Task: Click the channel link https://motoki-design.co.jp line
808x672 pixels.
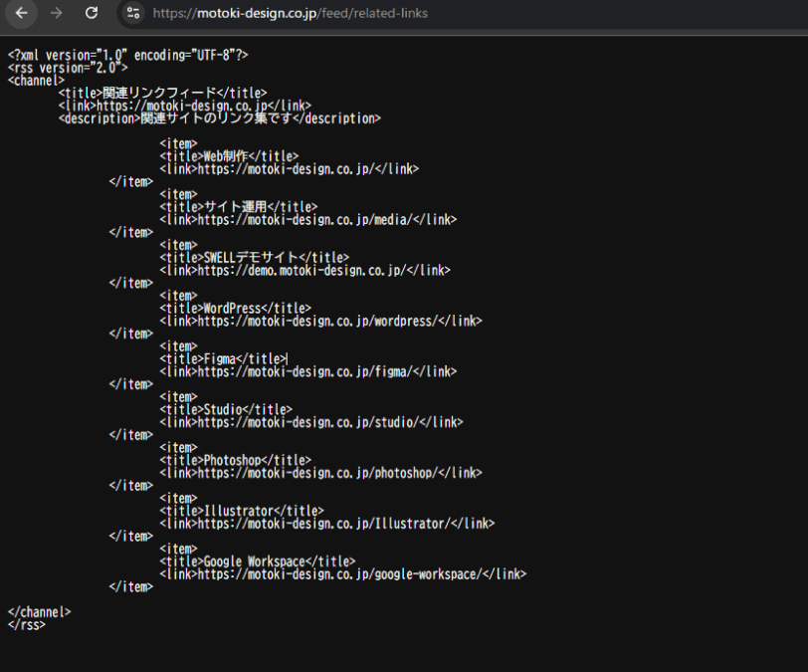Action: pos(184,106)
